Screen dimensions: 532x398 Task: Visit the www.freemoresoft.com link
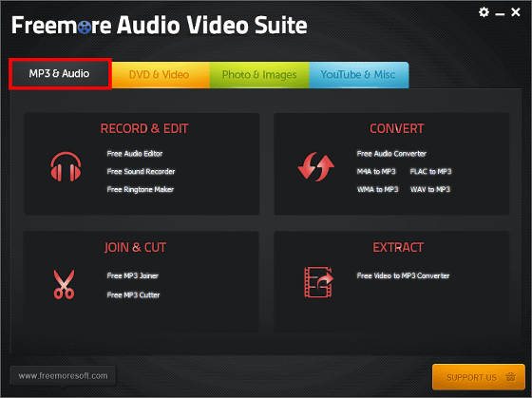(x=63, y=376)
